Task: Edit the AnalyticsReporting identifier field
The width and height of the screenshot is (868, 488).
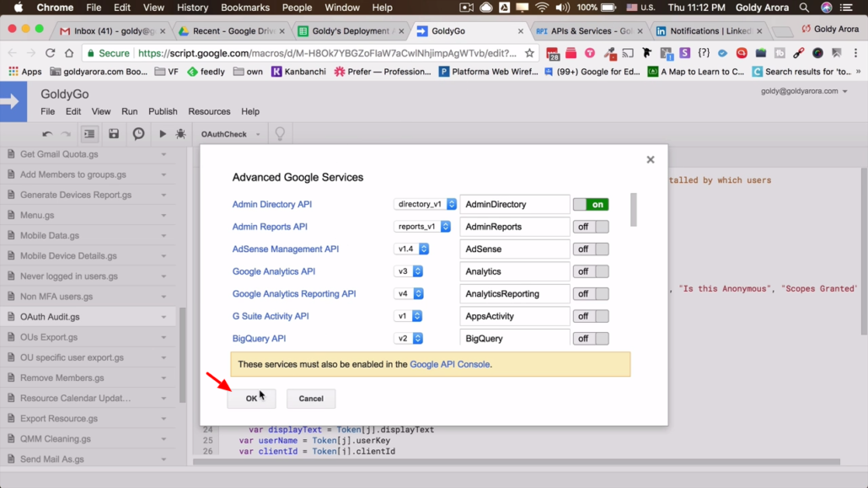Action: point(514,293)
